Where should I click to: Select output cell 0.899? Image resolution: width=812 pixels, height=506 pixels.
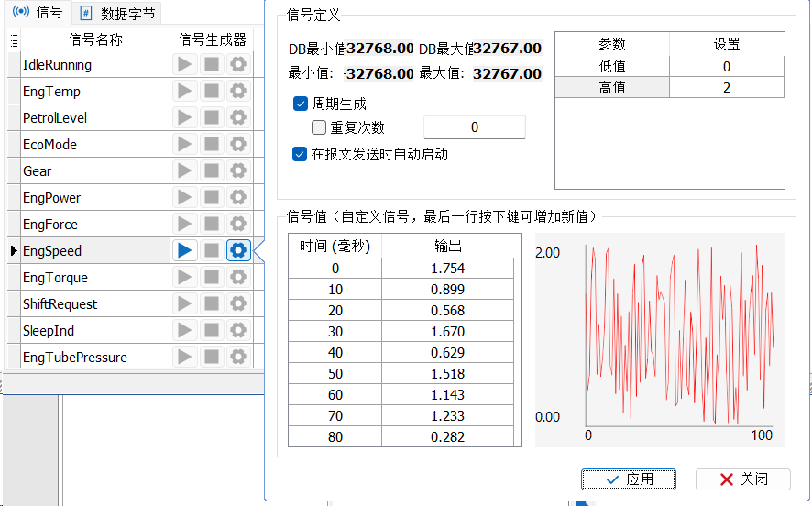click(447, 290)
